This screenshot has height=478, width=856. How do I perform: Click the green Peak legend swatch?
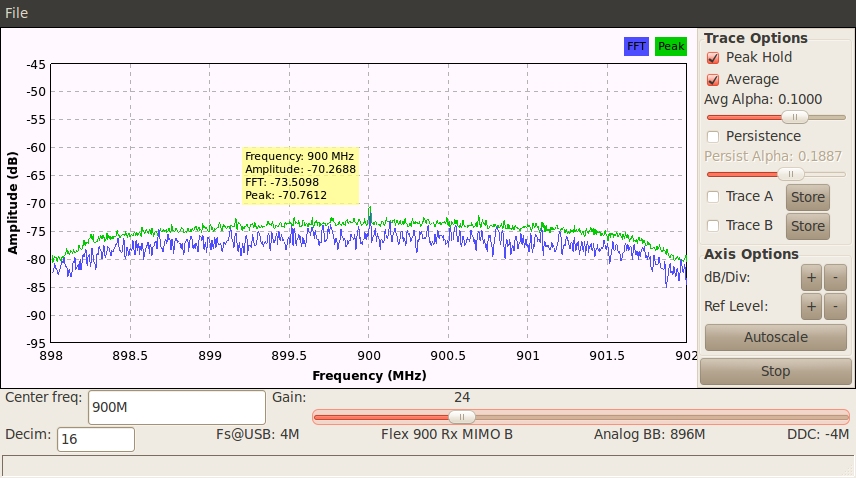pos(671,46)
